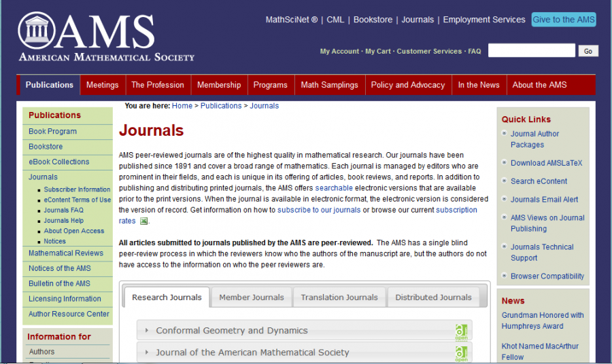This screenshot has height=364, width=612.
Task: Switch to the Research Journals tab
Action: click(167, 297)
